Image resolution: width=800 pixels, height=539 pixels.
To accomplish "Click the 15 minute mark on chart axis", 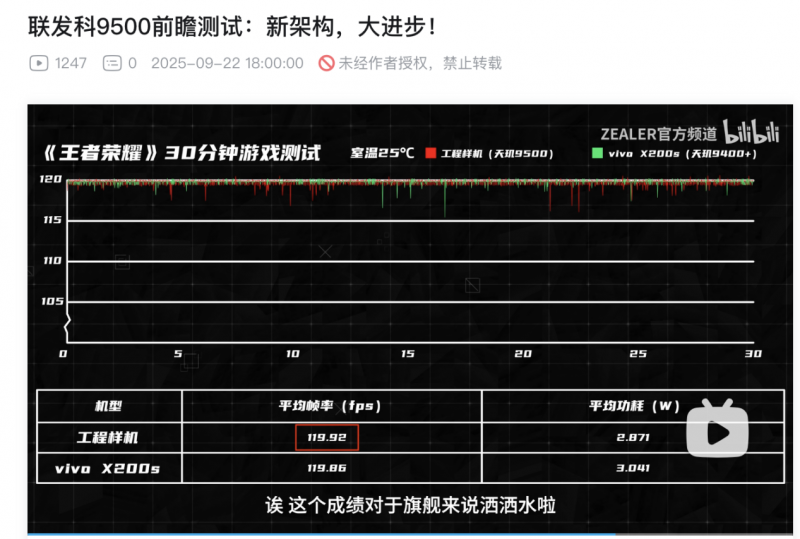I will (408, 354).
